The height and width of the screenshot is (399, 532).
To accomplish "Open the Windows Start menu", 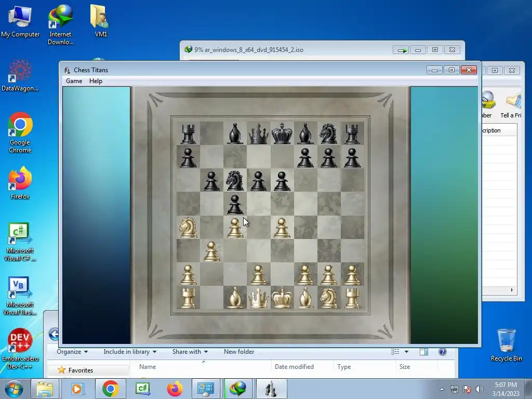I will pos(14,389).
